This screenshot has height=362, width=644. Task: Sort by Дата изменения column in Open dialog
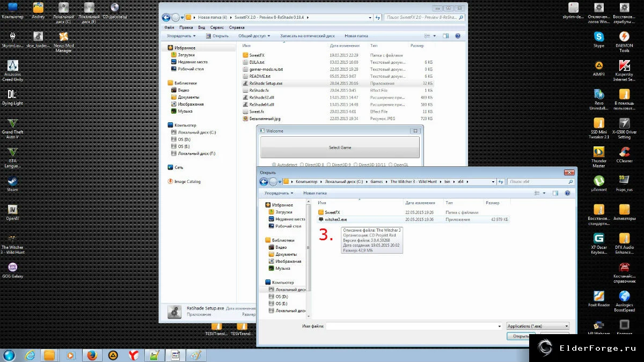(x=423, y=203)
